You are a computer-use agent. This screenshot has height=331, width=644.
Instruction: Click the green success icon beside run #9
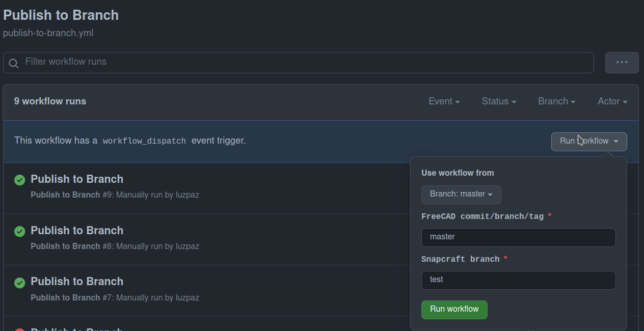[19, 180]
